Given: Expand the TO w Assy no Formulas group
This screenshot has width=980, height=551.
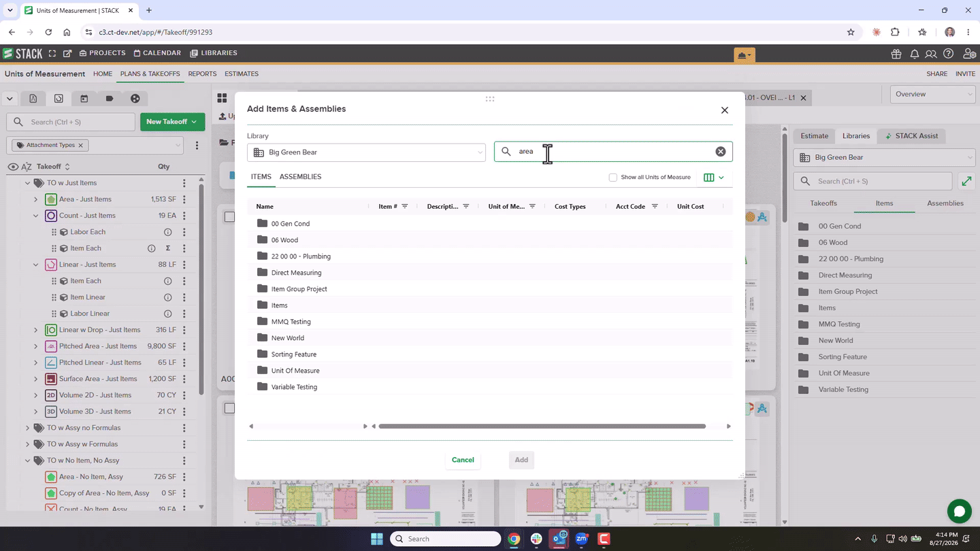Looking at the screenshot, I should coord(28,428).
